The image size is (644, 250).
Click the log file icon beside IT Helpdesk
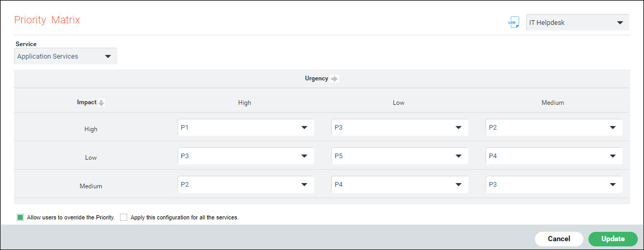tap(514, 22)
